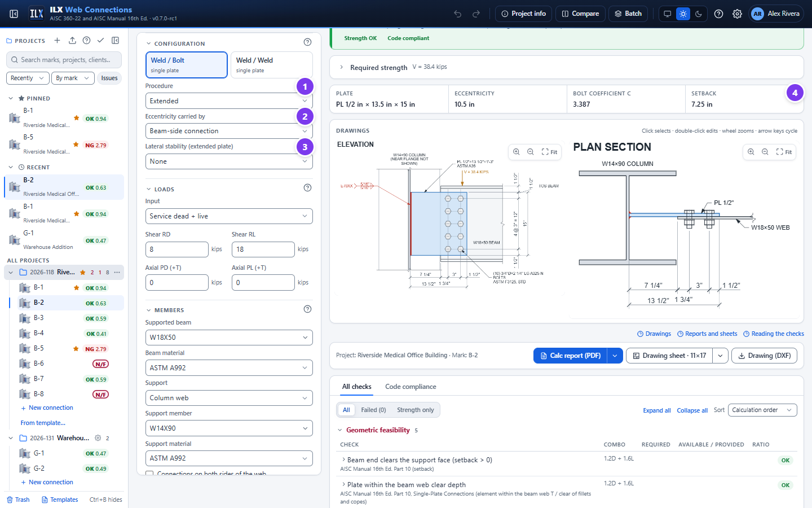
Task: Open the Procedure dropdown showing Extended
Action: [229, 101]
